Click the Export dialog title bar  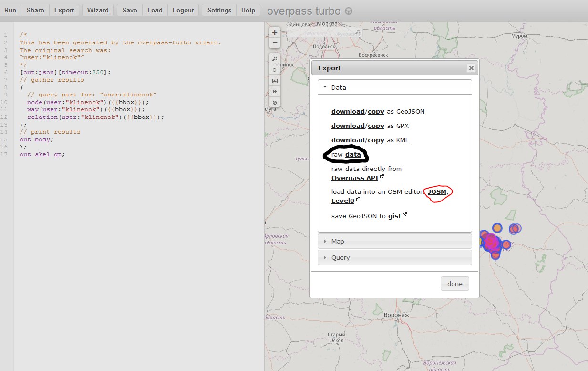pyautogui.click(x=395, y=68)
